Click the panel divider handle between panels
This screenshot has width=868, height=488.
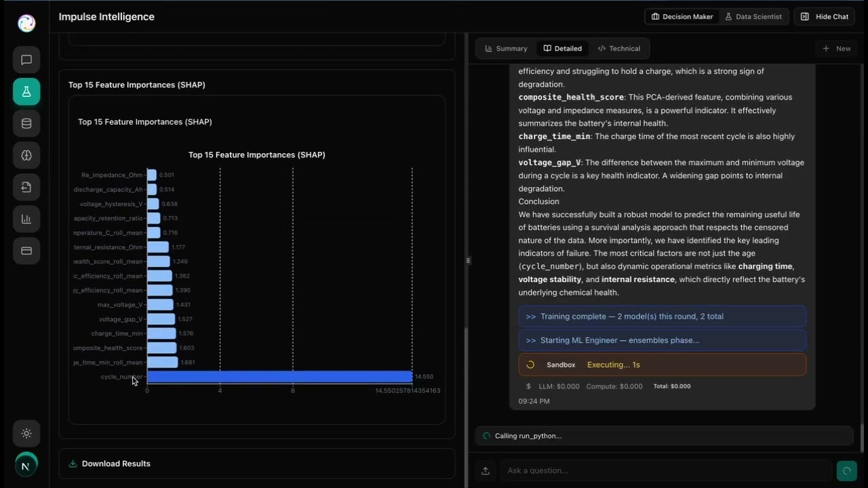[x=468, y=260]
